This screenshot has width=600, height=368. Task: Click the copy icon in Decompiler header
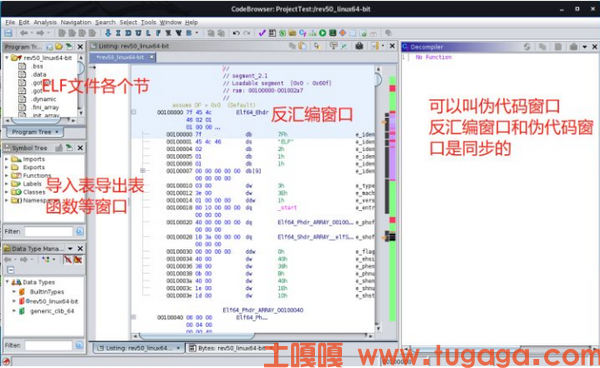coord(542,47)
